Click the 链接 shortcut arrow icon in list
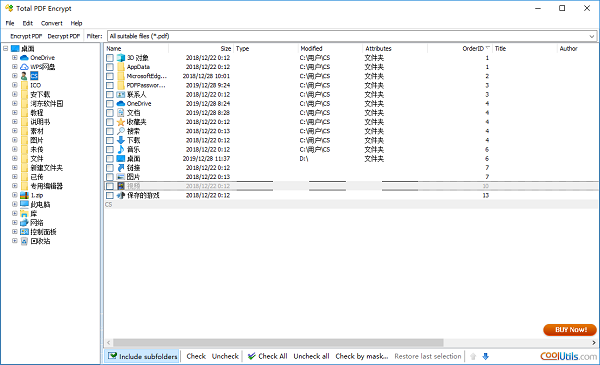The image size is (600, 365). [121, 168]
